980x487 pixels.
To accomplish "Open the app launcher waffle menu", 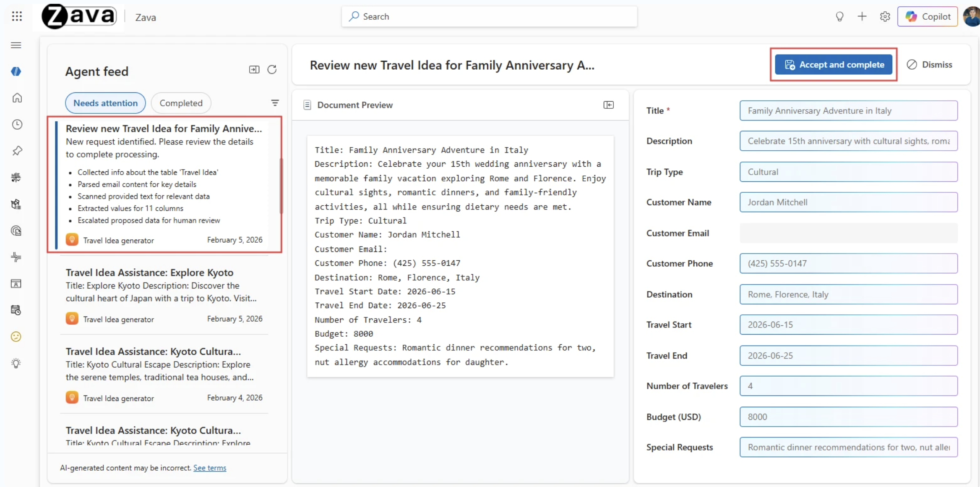I will click(x=17, y=16).
